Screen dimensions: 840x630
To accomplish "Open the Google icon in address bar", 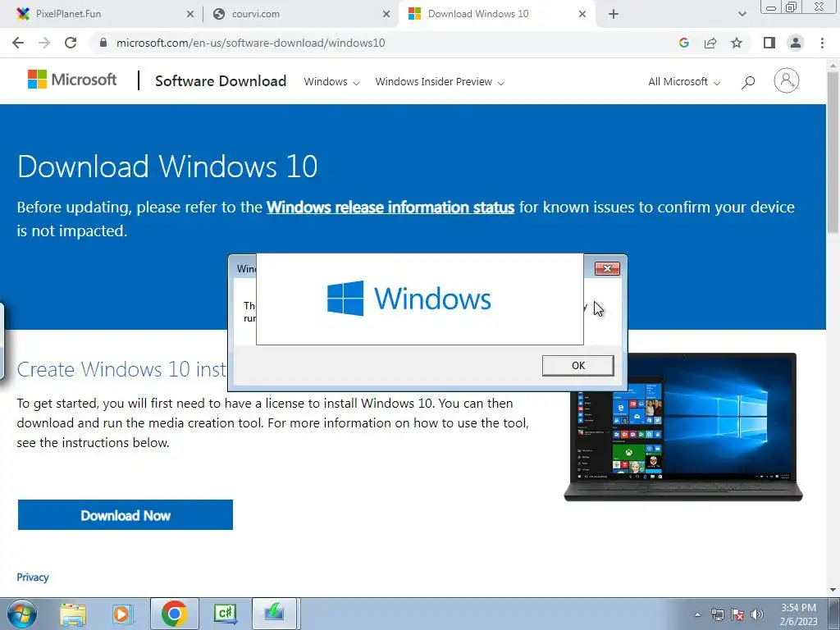I will coord(683,43).
